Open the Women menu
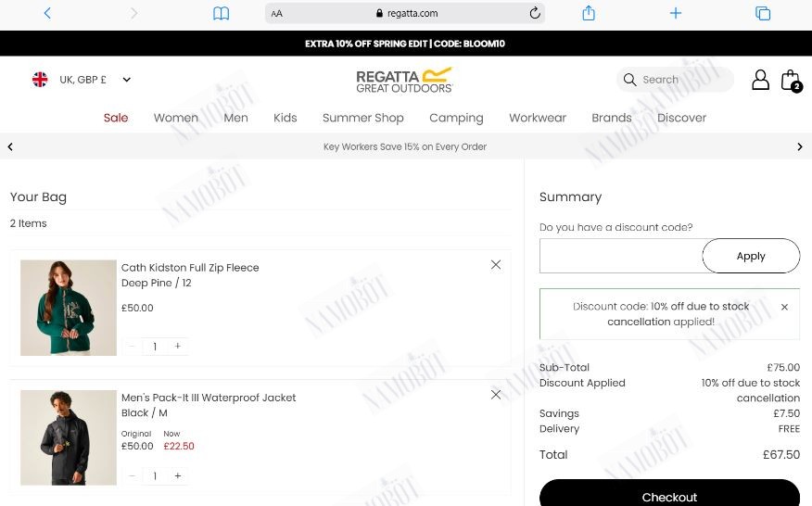The image size is (812, 506). 176,118
